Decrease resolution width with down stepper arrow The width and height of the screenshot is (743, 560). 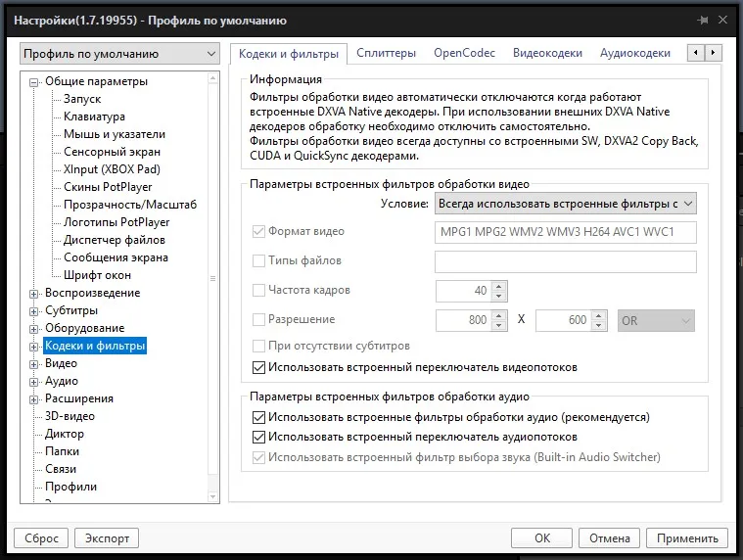[499, 325]
